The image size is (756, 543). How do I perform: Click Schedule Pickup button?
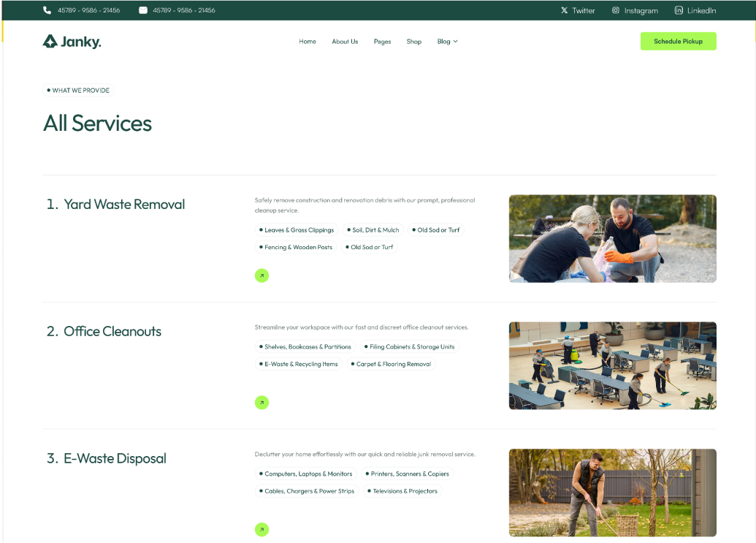pos(678,41)
